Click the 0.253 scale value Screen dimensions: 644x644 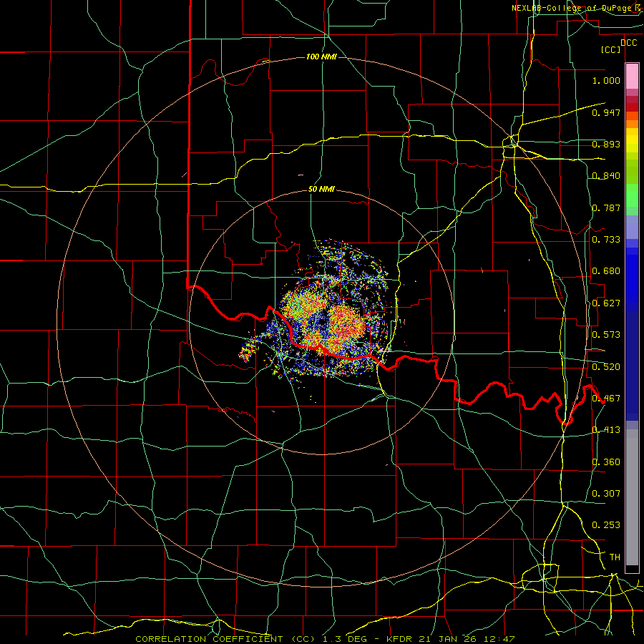point(606,525)
